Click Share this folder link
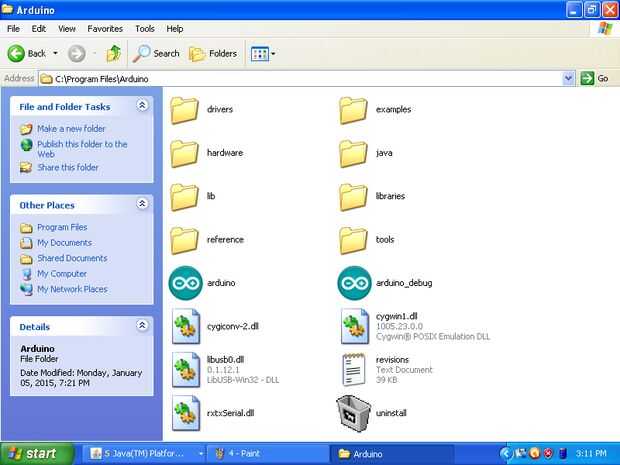 68,168
